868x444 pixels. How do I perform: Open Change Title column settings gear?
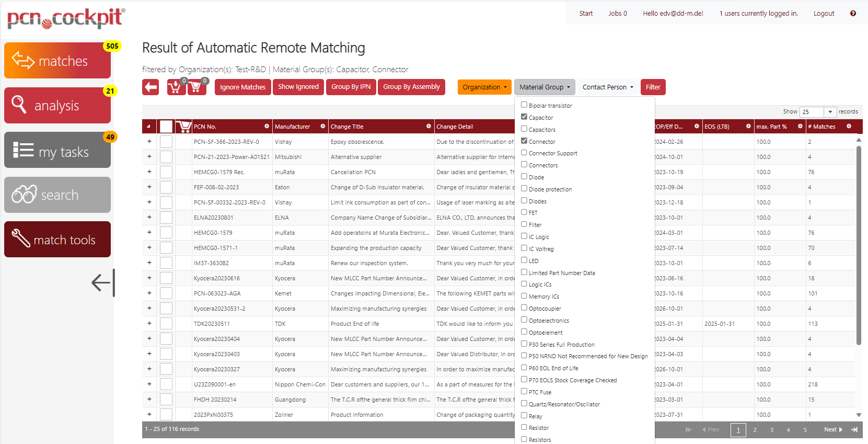pyautogui.click(x=429, y=126)
